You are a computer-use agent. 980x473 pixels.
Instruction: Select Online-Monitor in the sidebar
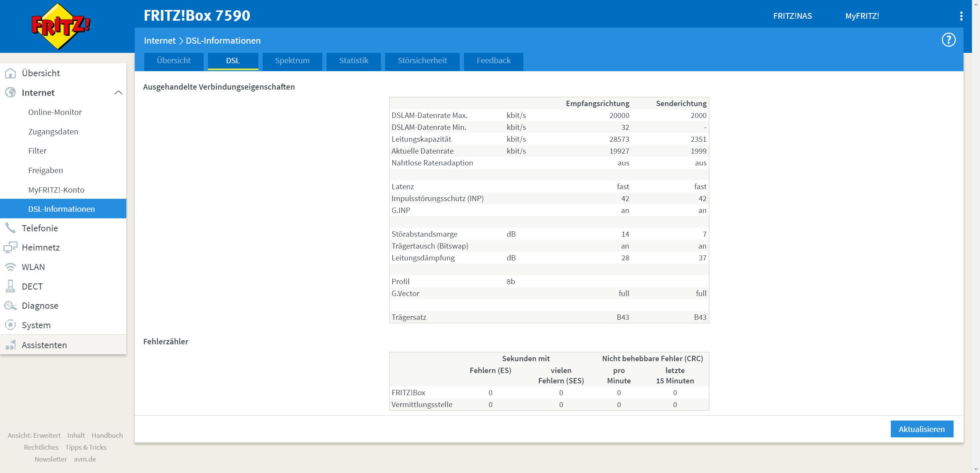[55, 112]
